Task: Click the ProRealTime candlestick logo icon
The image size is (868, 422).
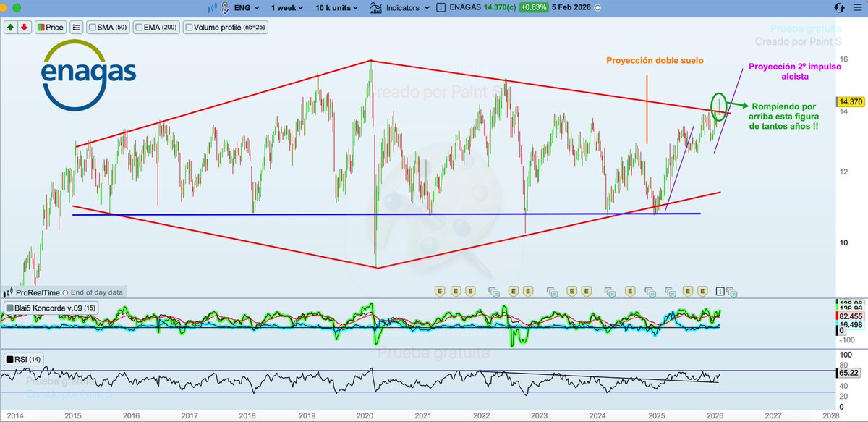Action: 9,292
